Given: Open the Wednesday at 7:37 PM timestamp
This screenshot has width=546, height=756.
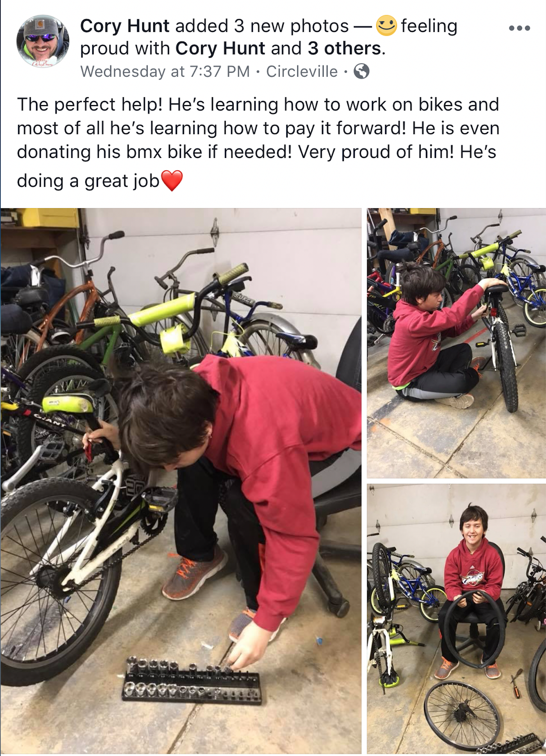Looking at the screenshot, I should (x=165, y=72).
